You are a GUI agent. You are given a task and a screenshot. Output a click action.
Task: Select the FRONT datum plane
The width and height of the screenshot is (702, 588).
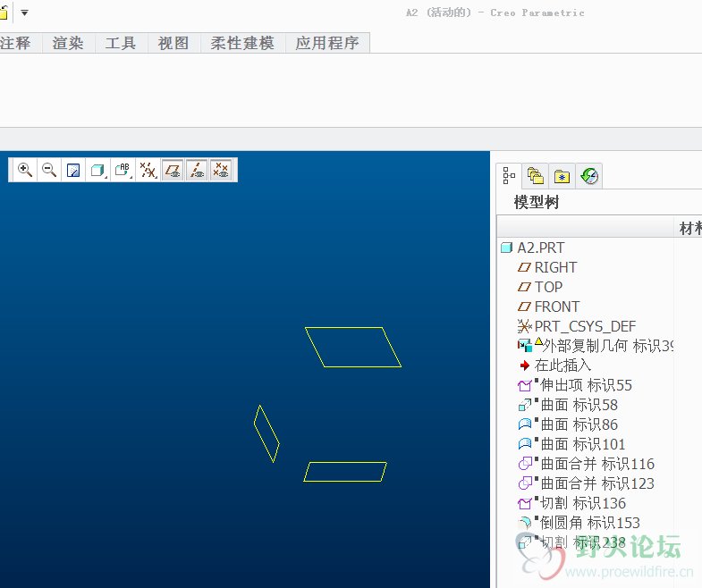pyautogui.click(x=557, y=307)
